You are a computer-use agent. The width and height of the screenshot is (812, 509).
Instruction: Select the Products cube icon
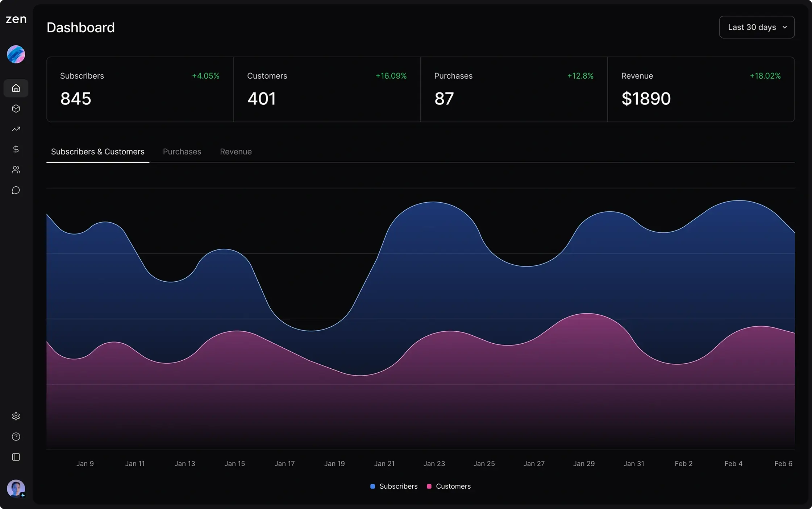(x=16, y=108)
